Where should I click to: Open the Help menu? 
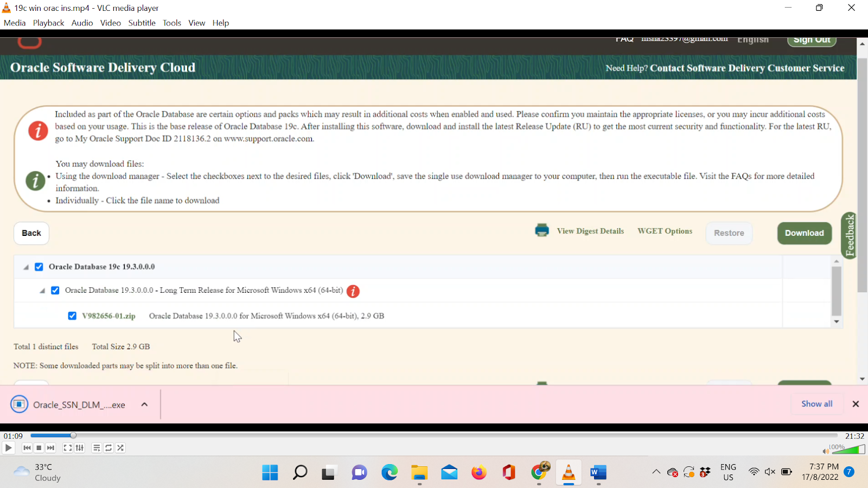coord(220,23)
